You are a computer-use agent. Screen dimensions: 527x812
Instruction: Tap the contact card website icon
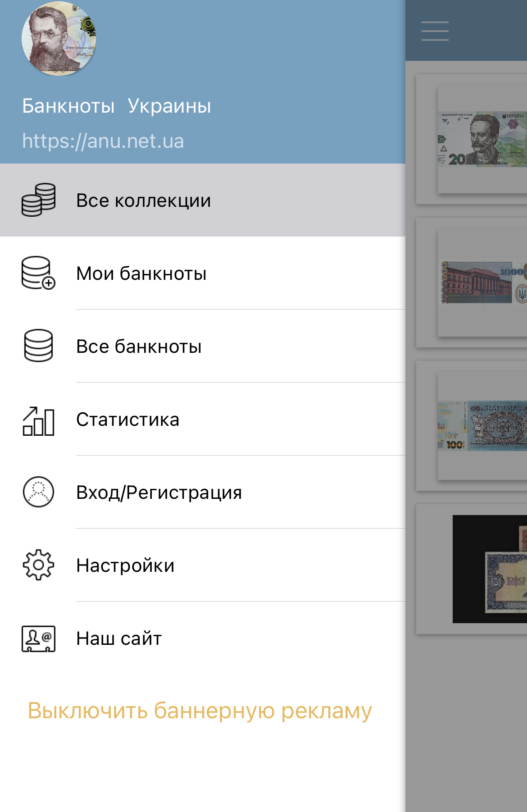pyautogui.click(x=38, y=639)
